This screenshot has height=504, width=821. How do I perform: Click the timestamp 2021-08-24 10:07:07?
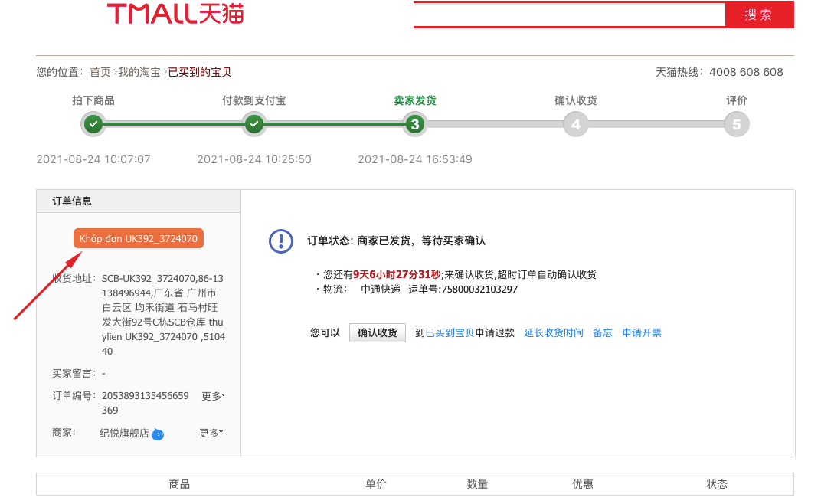click(93, 159)
